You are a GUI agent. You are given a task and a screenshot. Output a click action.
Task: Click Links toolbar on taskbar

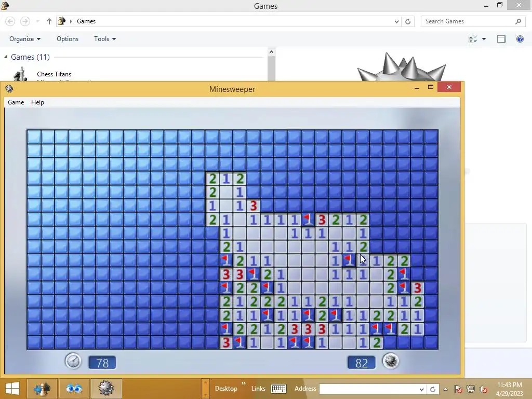(x=258, y=389)
